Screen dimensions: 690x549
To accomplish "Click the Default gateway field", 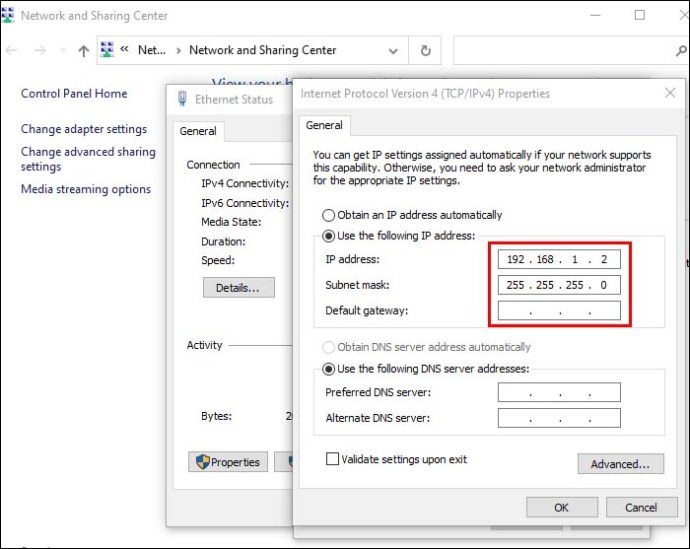I will coord(559,311).
